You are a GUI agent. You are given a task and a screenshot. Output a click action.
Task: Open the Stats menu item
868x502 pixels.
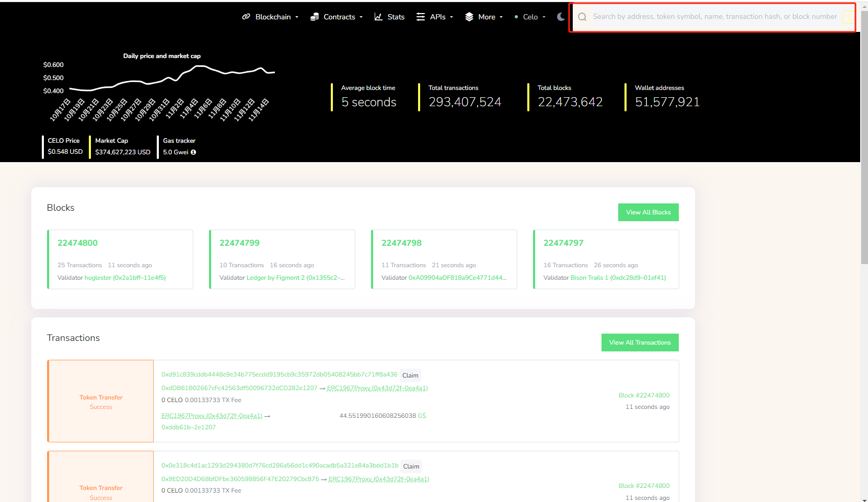396,17
